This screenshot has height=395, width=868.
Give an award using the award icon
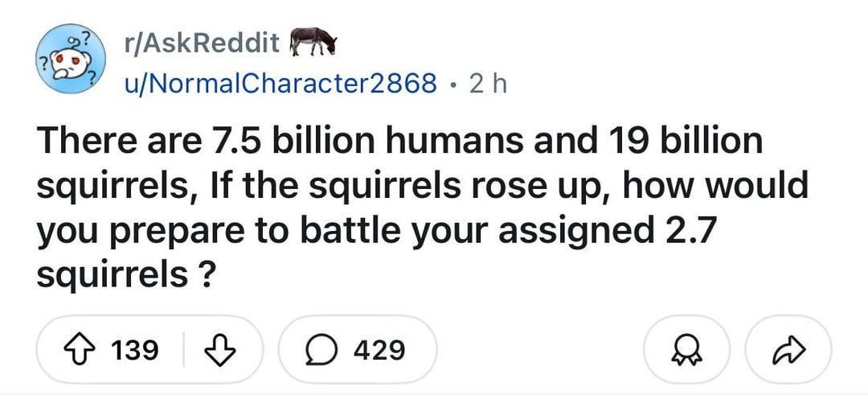687,350
